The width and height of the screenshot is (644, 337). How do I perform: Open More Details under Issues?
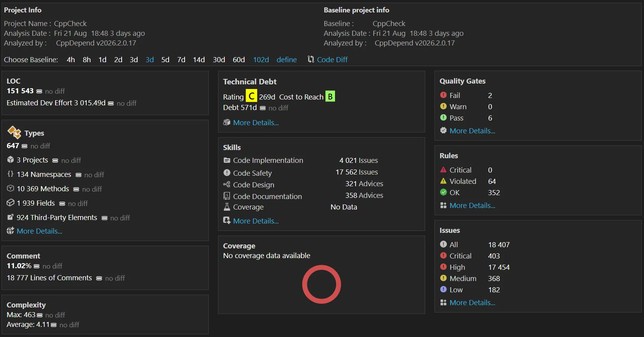[x=472, y=302]
